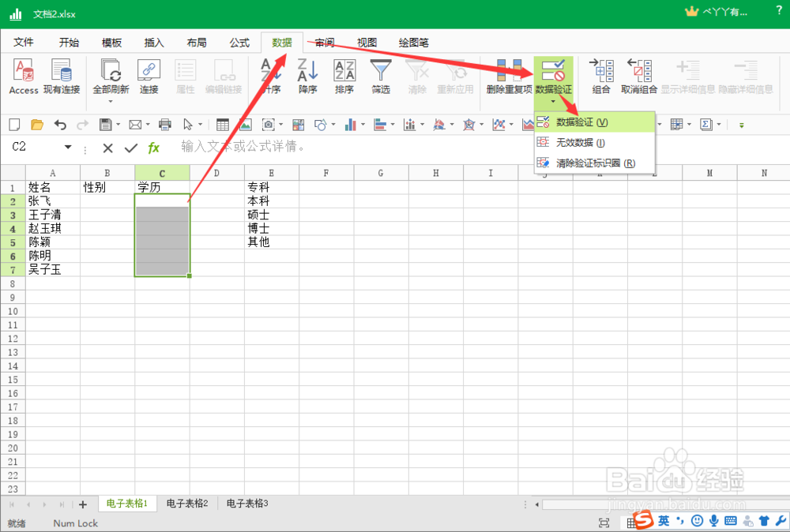The width and height of the screenshot is (790, 532).
Task: Click the open folder icon
Action: tap(37, 125)
